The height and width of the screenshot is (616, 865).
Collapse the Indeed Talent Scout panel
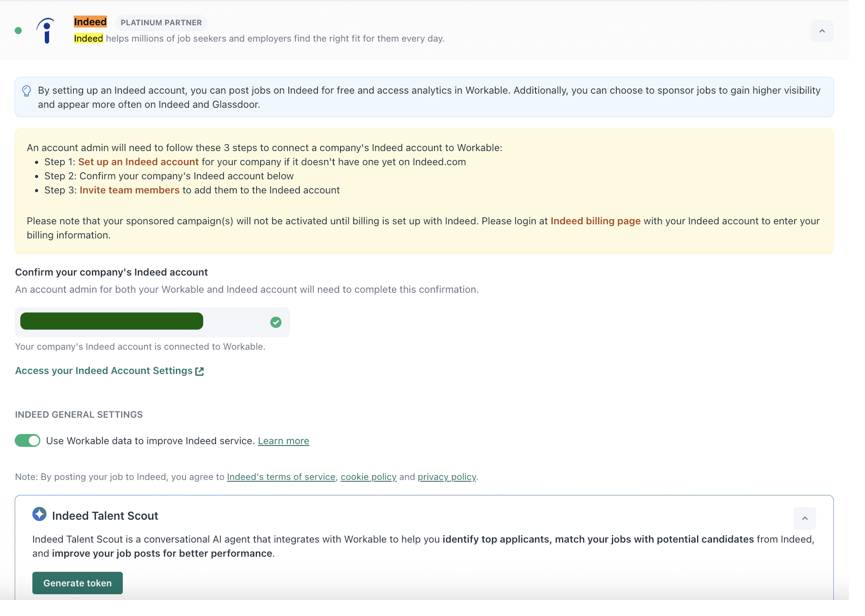click(x=805, y=518)
